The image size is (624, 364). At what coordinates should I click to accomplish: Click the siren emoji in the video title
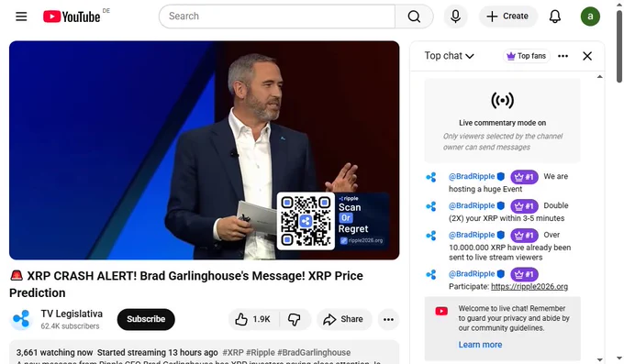pyautogui.click(x=17, y=275)
